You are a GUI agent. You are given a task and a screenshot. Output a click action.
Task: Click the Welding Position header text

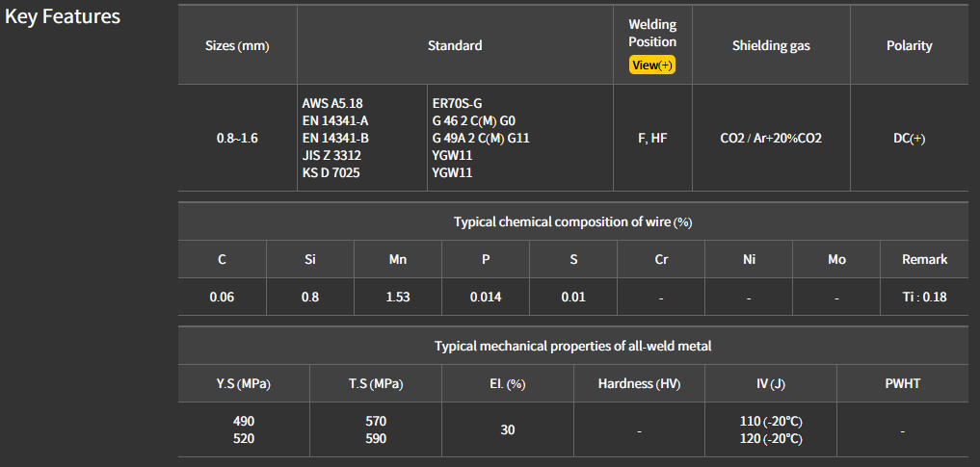pos(652,33)
